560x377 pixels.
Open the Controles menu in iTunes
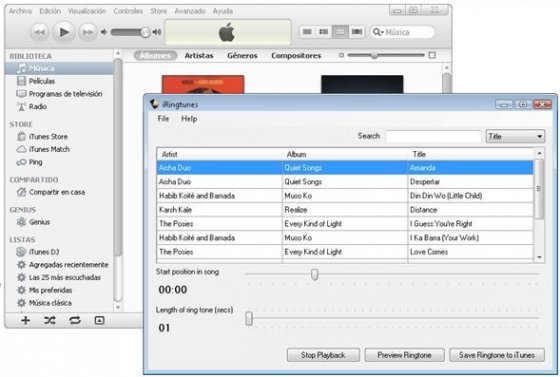[128, 11]
